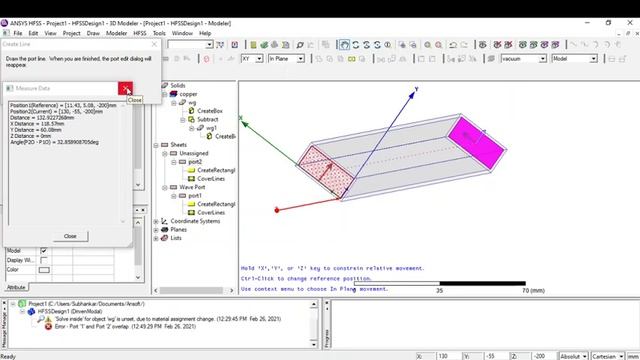Toggle the Display Wireframe checkbox
640x360 pixels.
click(44, 260)
